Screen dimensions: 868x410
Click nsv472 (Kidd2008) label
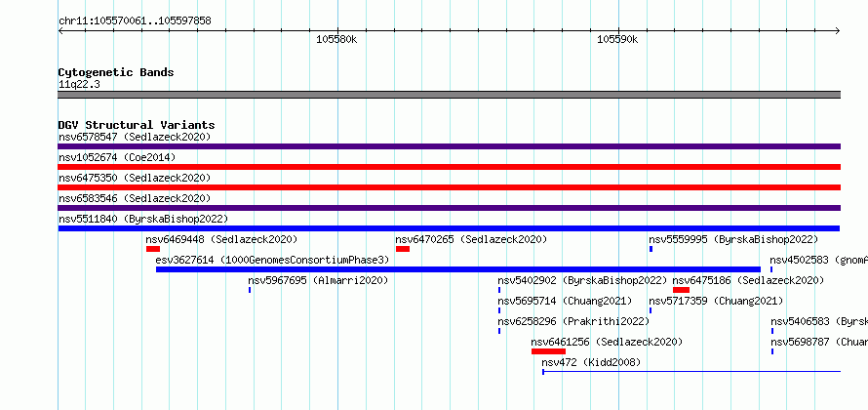(x=591, y=362)
